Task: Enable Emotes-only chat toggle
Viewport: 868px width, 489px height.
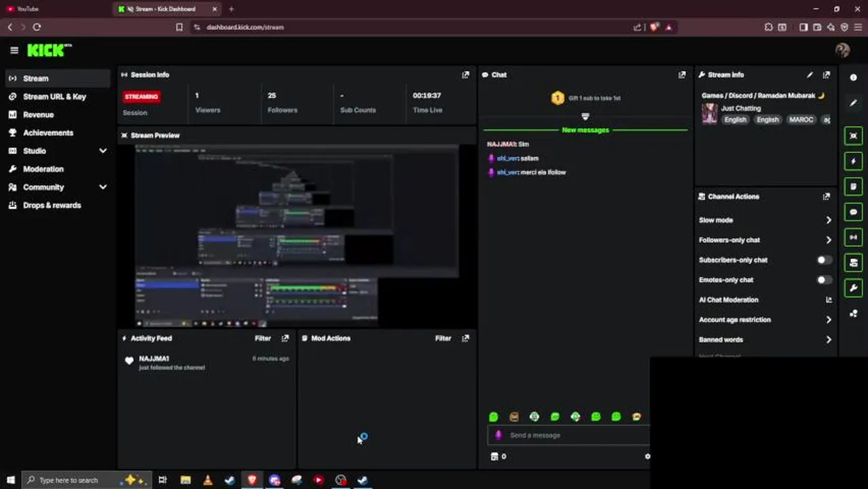Action: click(x=824, y=280)
